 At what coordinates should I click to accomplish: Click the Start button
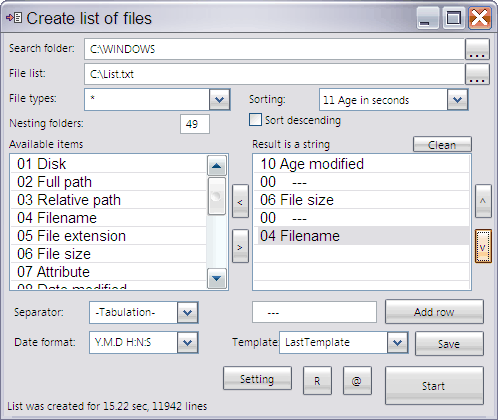pos(434,386)
